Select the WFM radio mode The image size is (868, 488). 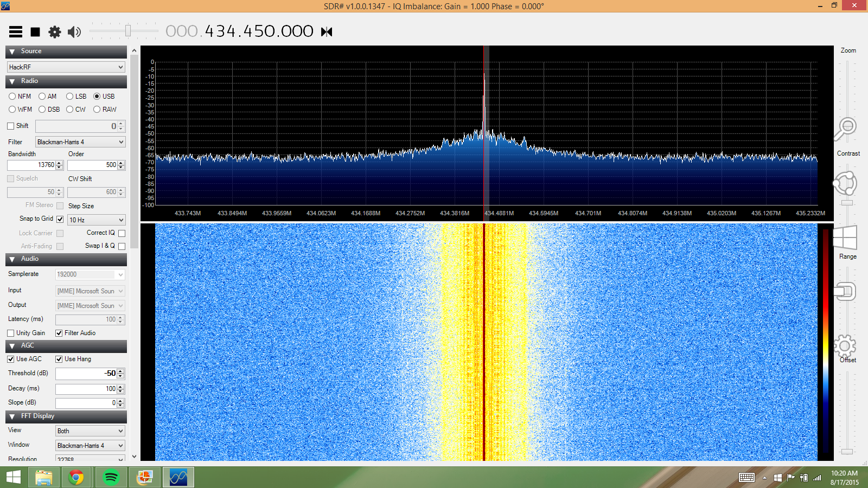(12, 110)
